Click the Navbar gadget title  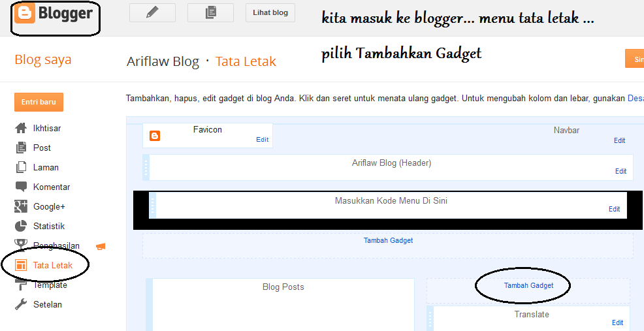(x=566, y=130)
